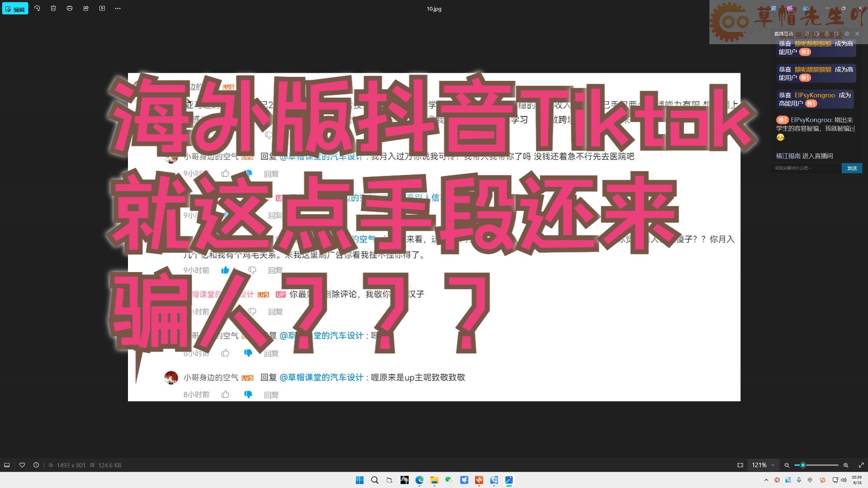Click the microphone tray icon
868x488 pixels.
click(x=799, y=480)
